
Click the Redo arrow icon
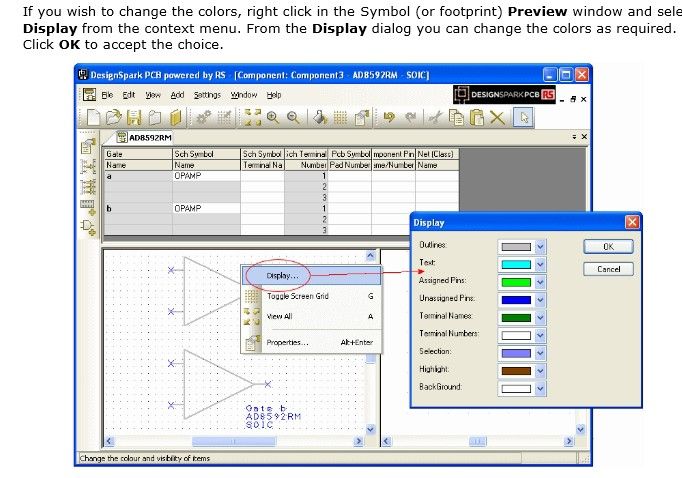click(410, 117)
